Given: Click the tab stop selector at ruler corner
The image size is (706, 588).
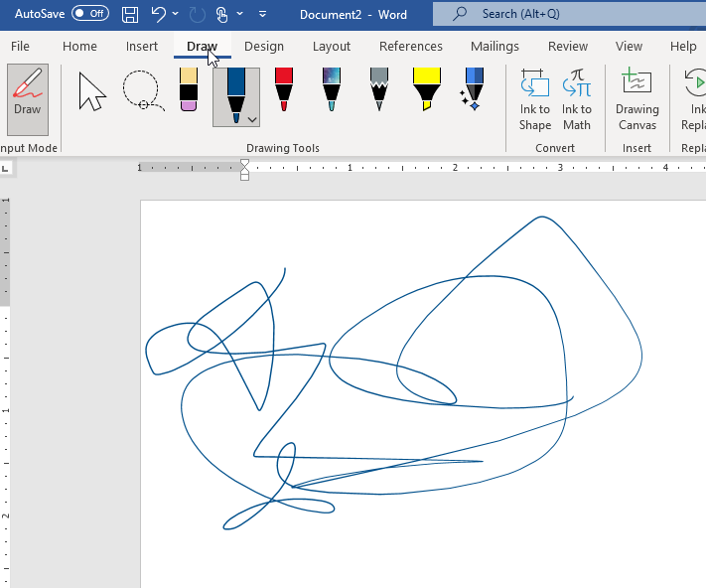Looking at the screenshot, I should 5,169.
